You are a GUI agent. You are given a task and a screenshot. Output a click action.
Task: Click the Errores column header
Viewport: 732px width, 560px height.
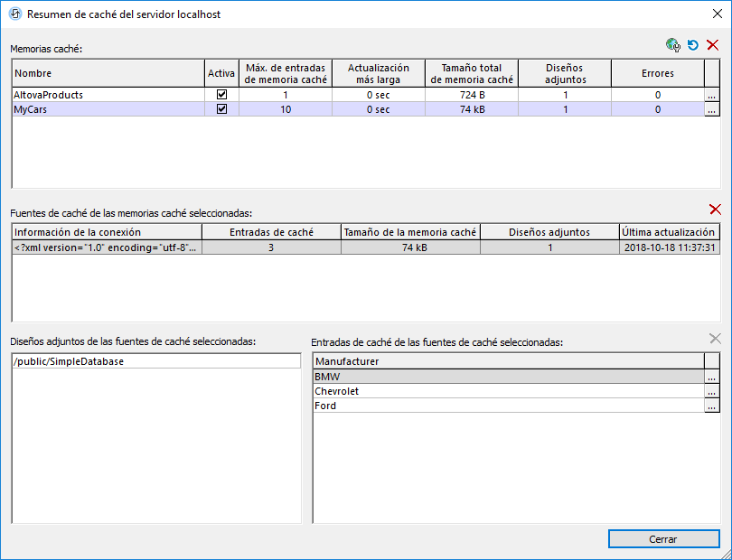[x=657, y=74]
